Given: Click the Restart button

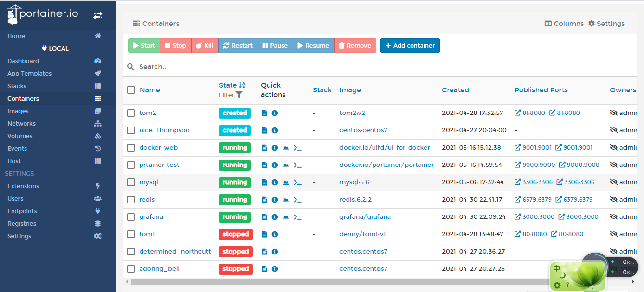Looking at the screenshot, I should coord(238,46).
